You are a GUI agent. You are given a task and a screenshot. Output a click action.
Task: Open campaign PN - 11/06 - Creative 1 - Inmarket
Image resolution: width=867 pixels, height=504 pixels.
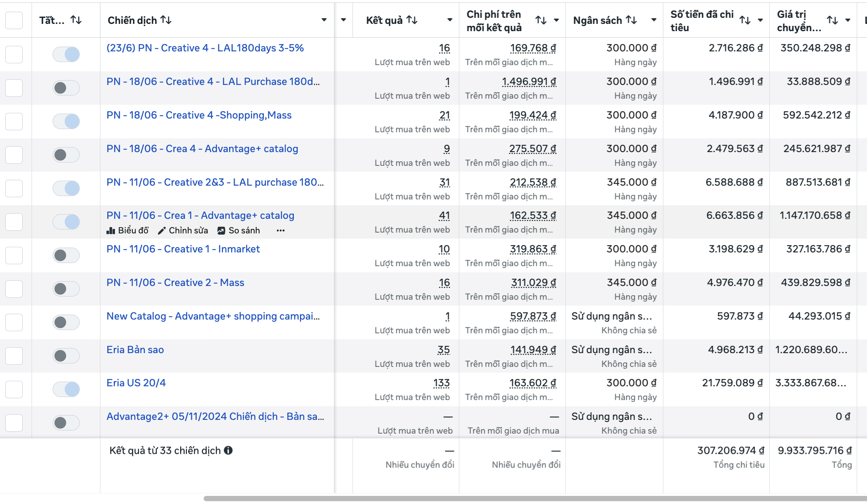click(183, 249)
